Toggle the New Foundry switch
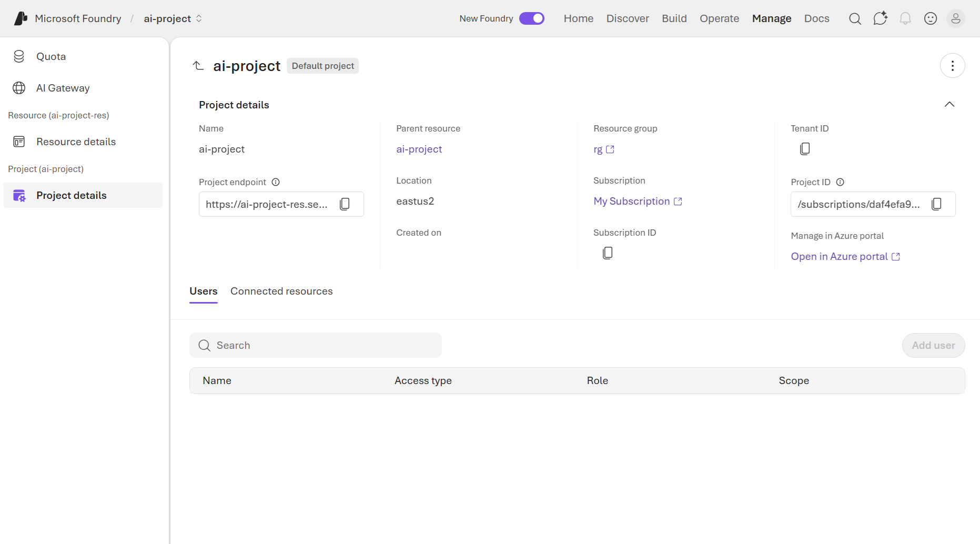The height and width of the screenshot is (544, 980). point(532,18)
